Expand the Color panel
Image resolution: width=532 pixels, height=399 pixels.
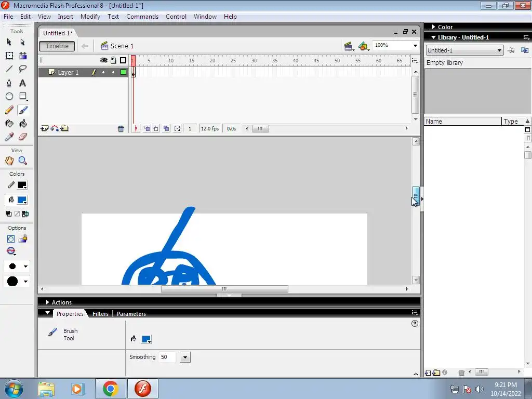click(434, 27)
